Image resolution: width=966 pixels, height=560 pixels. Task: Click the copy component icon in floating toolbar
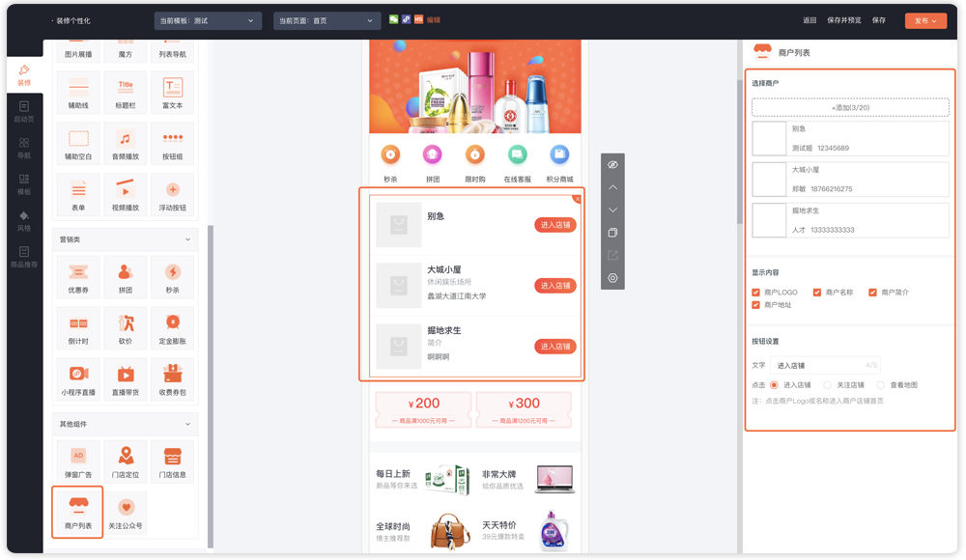click(612, 233)
